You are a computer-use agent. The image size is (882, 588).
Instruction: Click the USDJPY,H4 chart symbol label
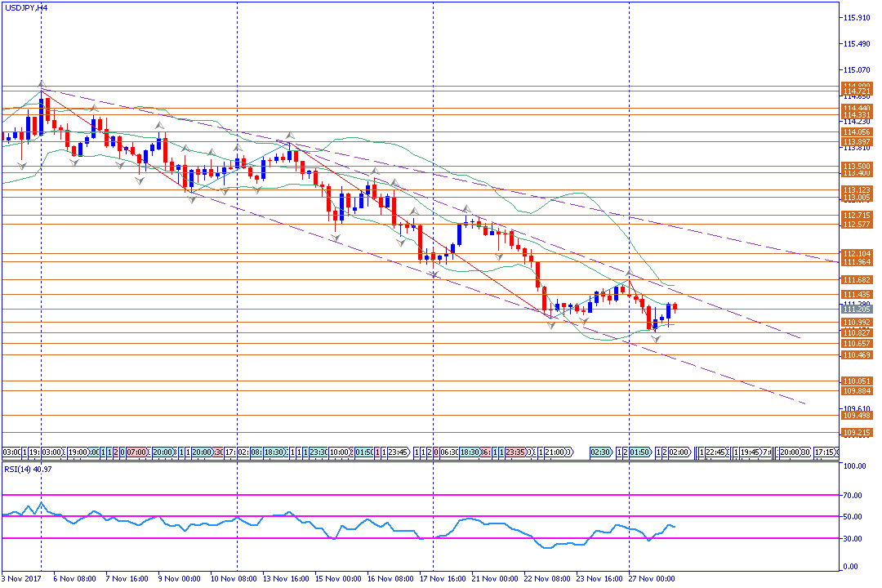(26, 7)
